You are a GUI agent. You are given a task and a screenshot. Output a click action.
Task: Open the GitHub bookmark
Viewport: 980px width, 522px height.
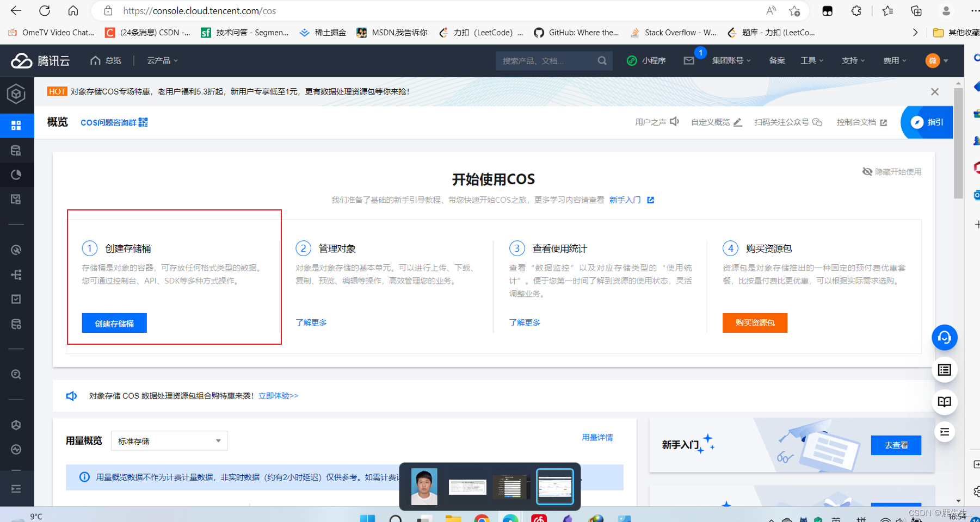click(576, 33)
